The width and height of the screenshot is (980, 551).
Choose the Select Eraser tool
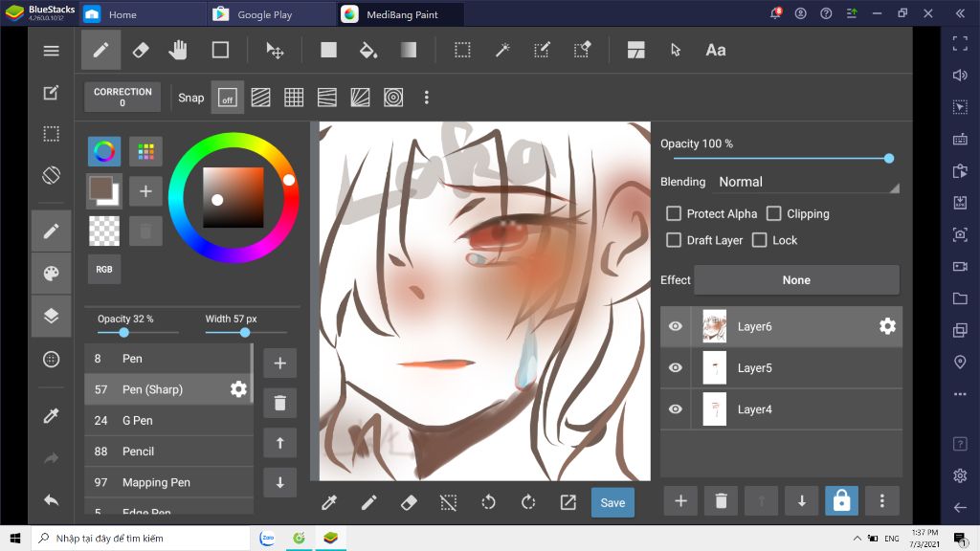pos(582,50)
